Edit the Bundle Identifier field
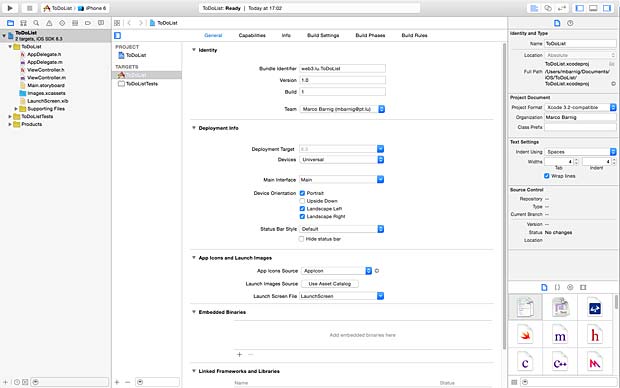 point(342,69)
